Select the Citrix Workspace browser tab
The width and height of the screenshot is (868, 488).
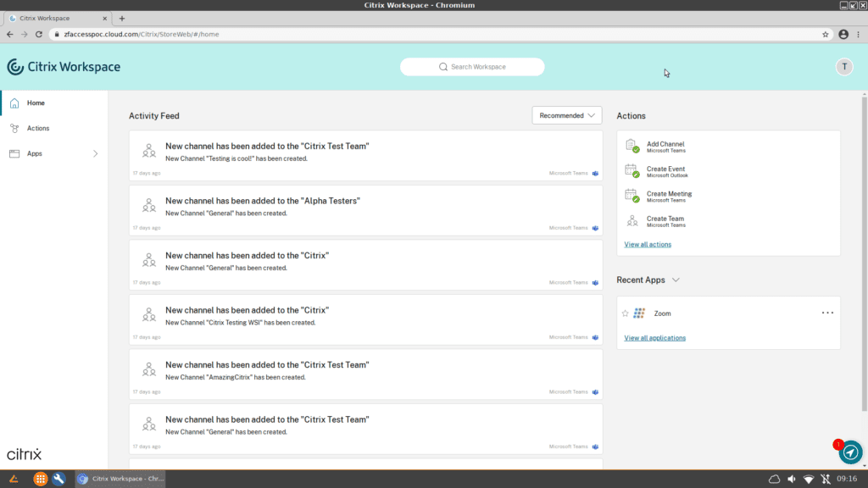pos(58,19)
